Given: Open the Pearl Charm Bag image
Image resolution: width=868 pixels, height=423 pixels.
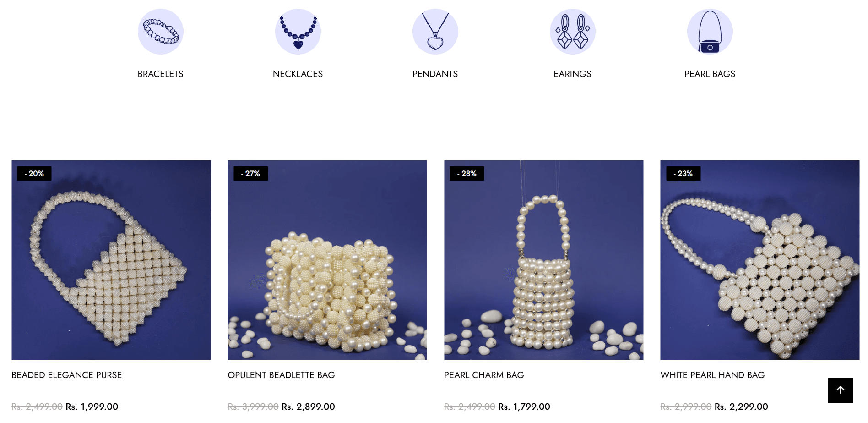Looking at the screenshot, I should [x=544, y=260].
